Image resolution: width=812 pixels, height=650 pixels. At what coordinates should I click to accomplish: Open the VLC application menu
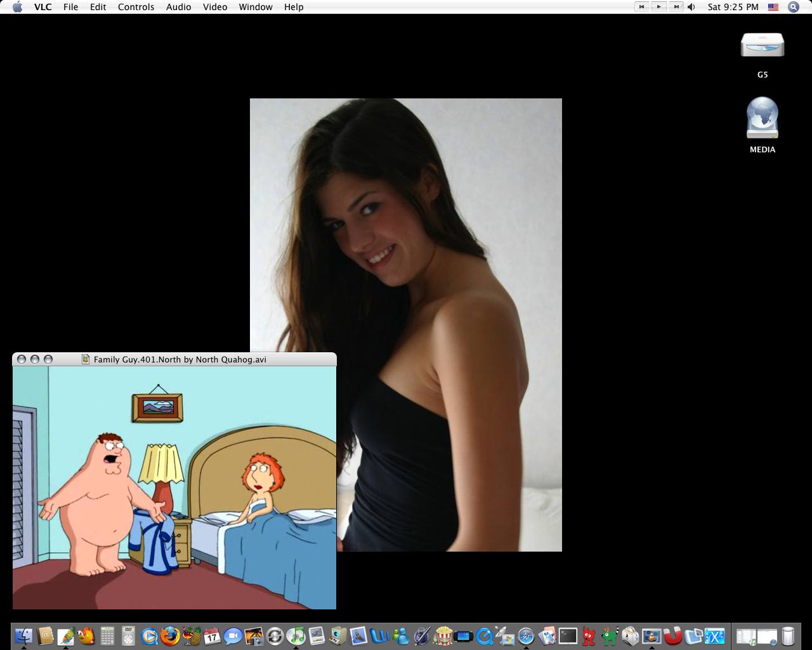(43, 7)
